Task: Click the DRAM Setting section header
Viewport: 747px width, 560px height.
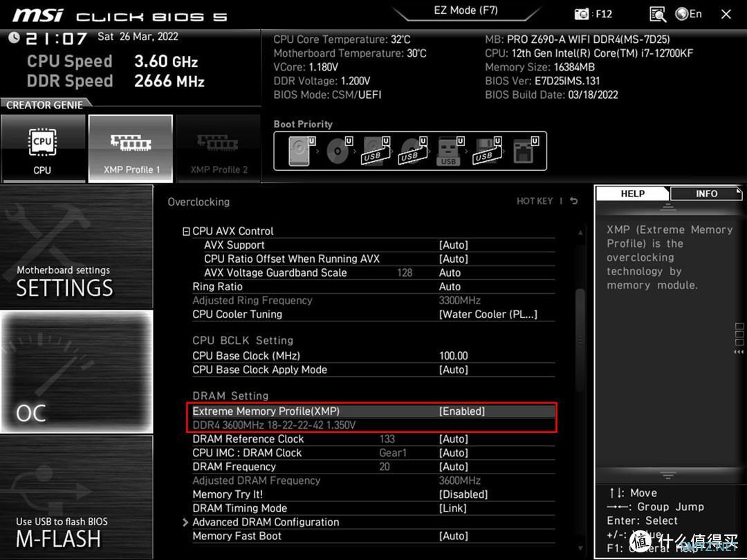Action: 230,395
